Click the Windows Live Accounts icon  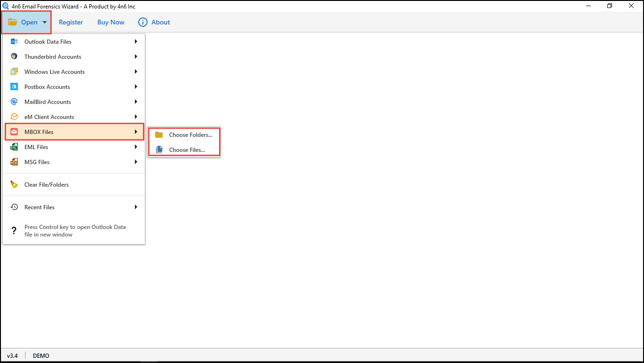(14, 71)
